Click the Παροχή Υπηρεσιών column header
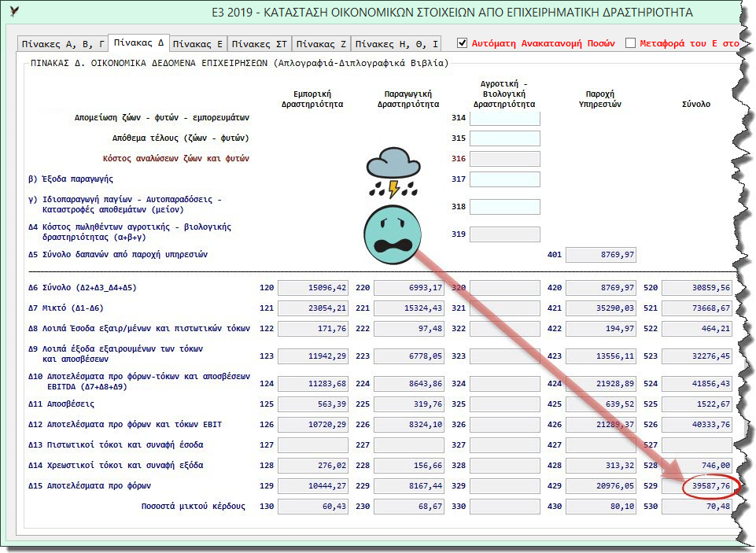The height and width of the screenshot is (553, 756). (x=600, y=99)
